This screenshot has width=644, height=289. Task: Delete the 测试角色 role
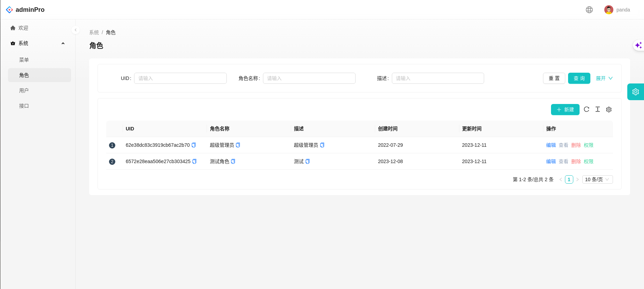[576, 161]
